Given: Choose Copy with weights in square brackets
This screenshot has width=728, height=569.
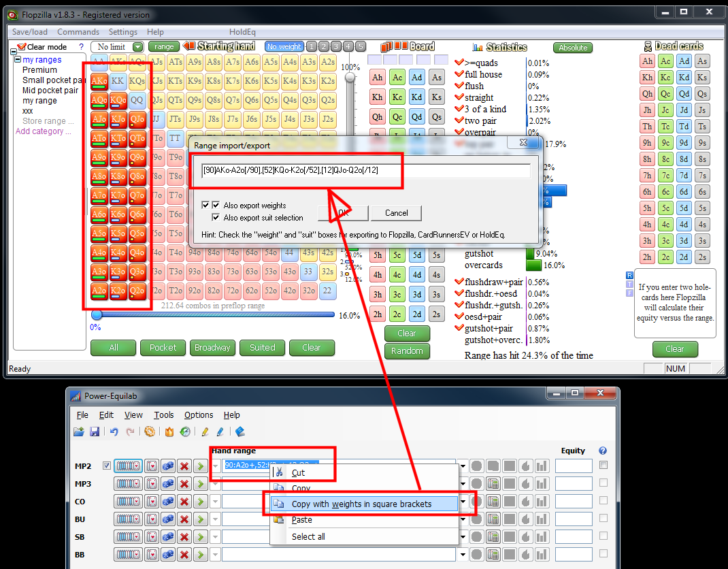Looking at the screenshot, I should point(365,504).
